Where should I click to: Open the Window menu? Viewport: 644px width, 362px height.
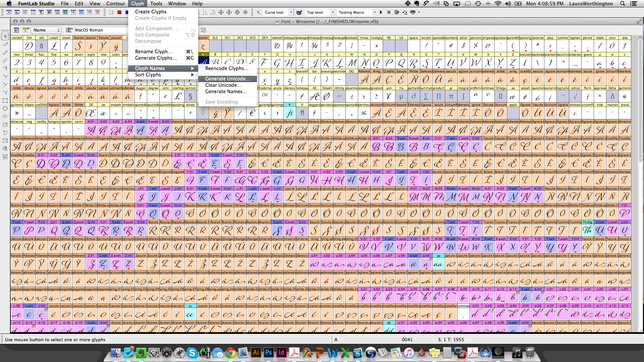(177, 4)
